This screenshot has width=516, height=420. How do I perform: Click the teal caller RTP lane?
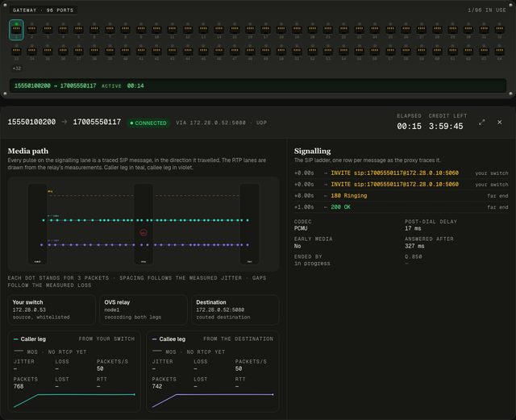pos(146,220)
